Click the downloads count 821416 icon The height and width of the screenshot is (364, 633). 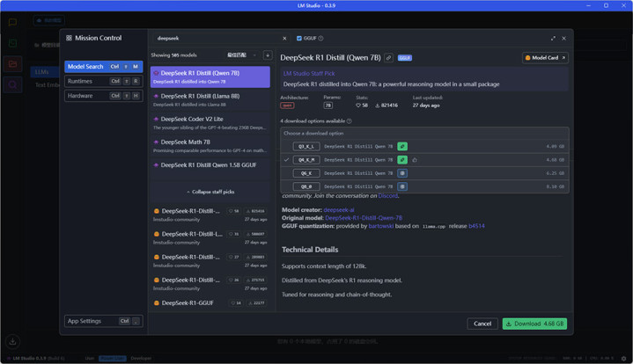[x=386, y=106]
